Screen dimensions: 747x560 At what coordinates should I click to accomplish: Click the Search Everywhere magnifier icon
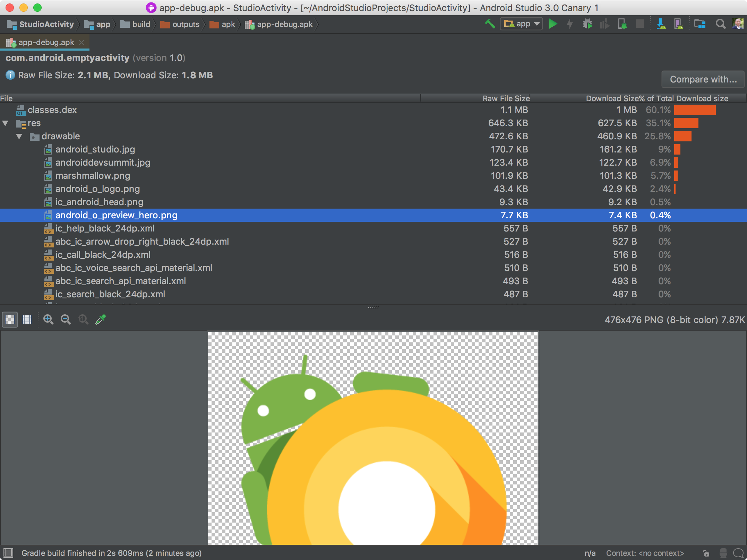point(720,24)
